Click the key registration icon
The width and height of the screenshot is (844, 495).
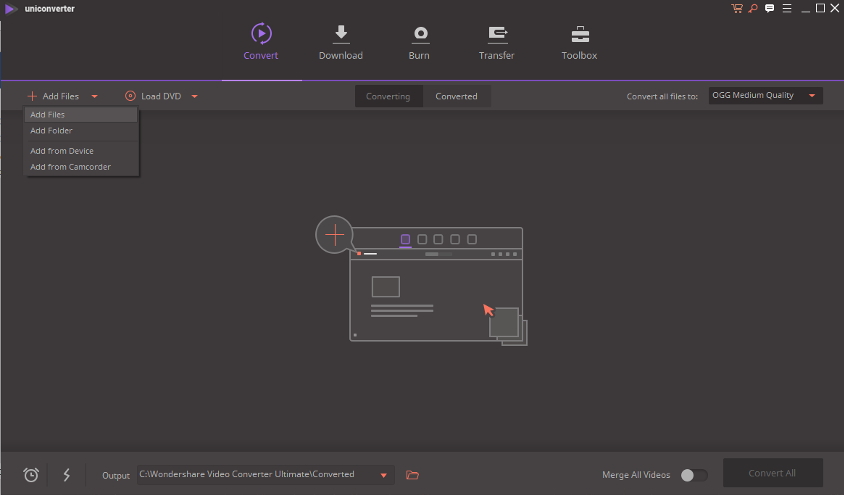coord(753,8)
